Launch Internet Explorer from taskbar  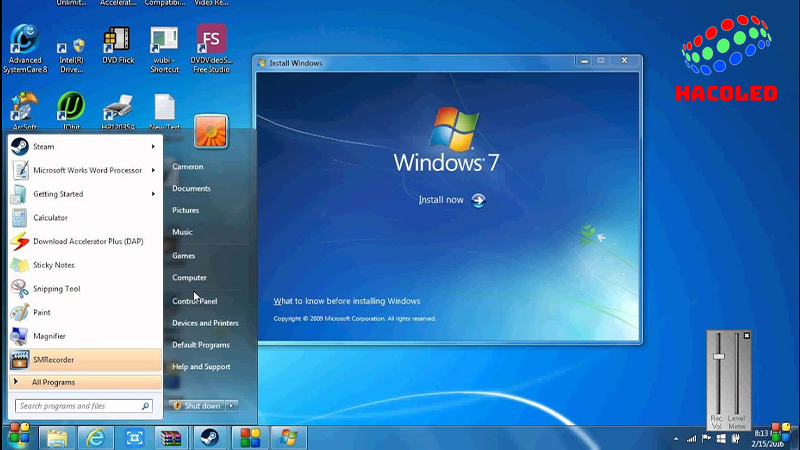coord(95,438)
